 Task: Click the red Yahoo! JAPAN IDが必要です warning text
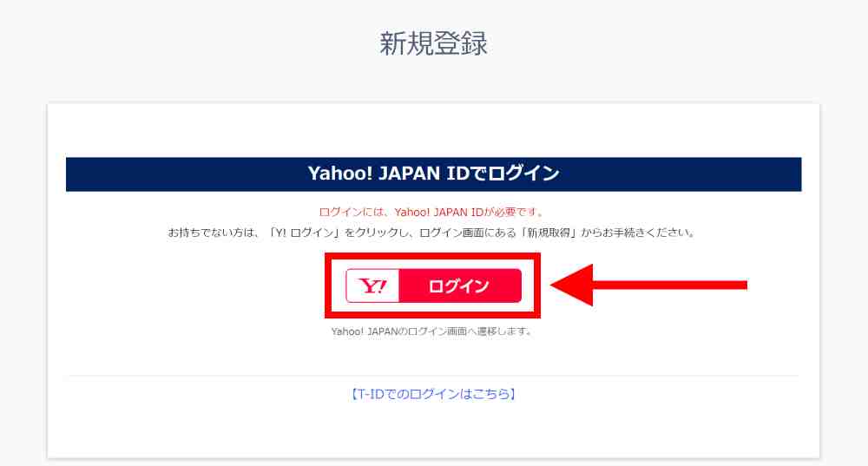[432, 212]
